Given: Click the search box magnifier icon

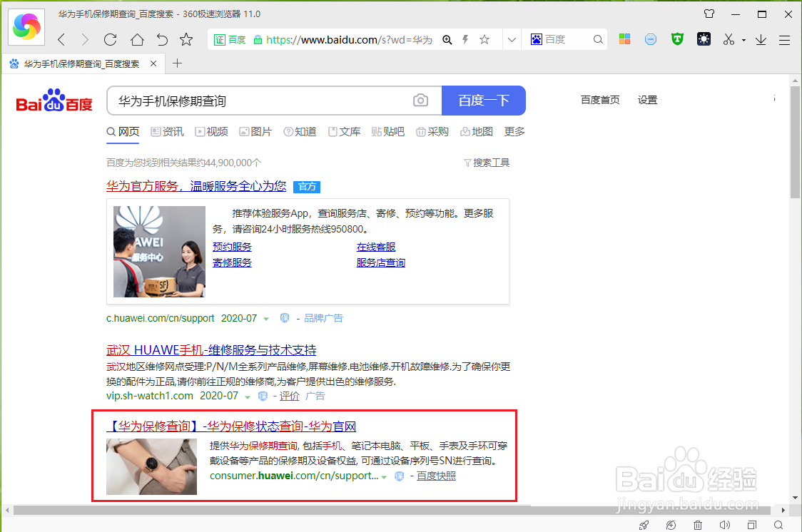Looking at the screenshot, I should (598, 39).
